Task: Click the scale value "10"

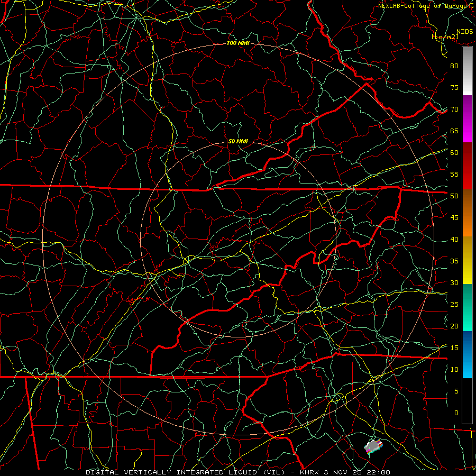Action: coord(454,370)
